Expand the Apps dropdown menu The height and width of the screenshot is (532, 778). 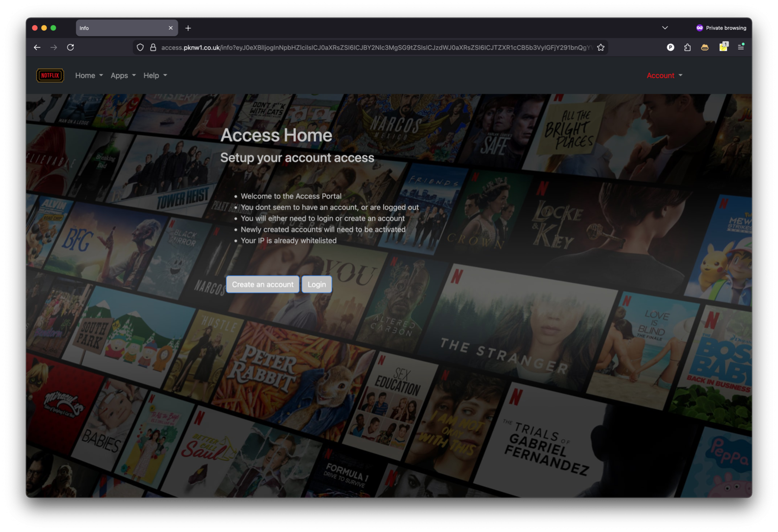pyautogui.click(x=123, y=75)
